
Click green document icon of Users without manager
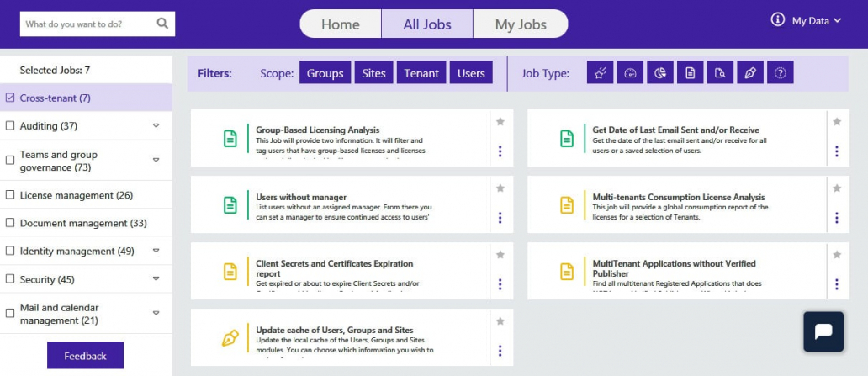230,205
